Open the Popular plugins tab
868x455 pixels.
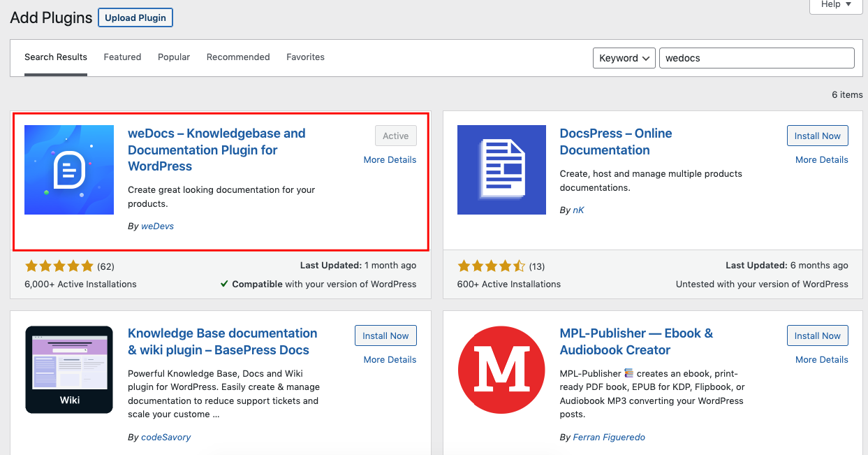click(174, 57)
